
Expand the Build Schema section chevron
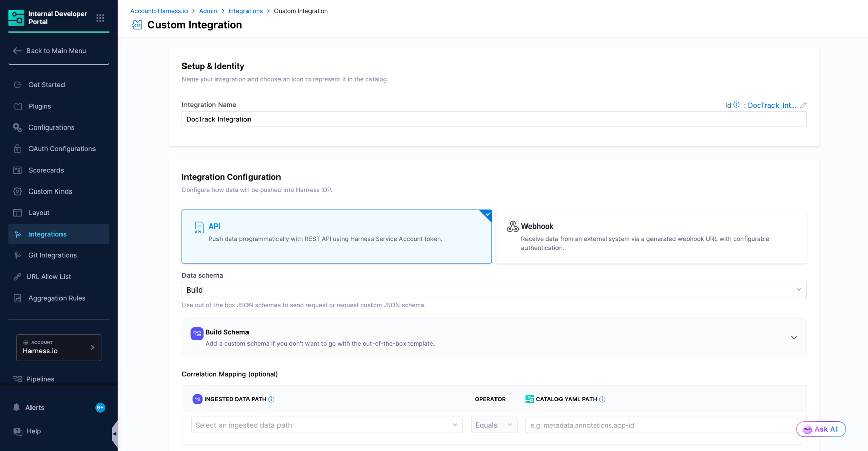794,338
